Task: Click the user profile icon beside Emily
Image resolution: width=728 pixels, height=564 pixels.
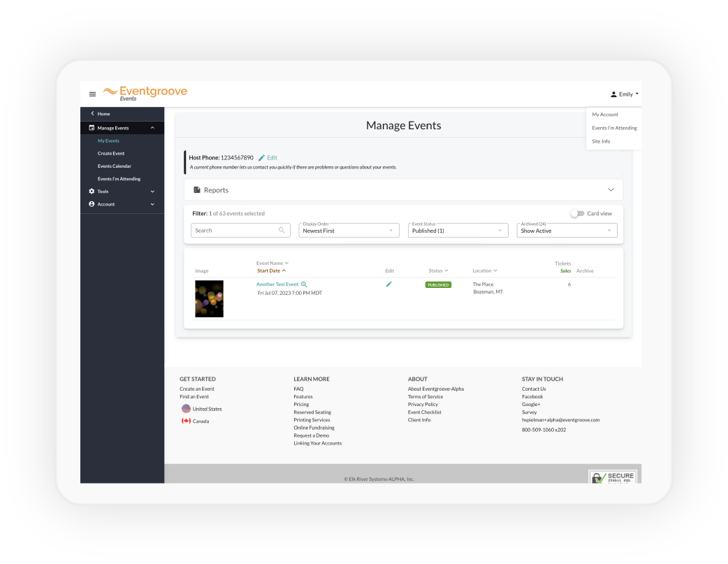Action: (x=613, y=94)
